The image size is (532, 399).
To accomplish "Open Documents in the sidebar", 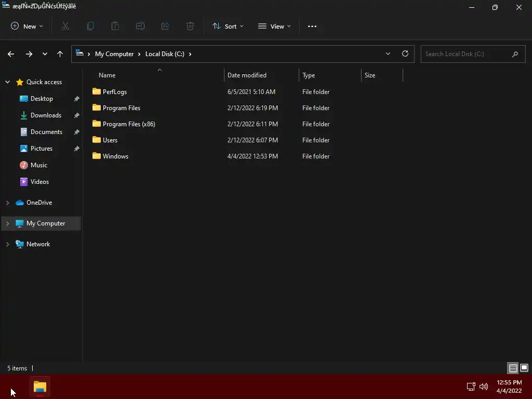I will (46, 132).
